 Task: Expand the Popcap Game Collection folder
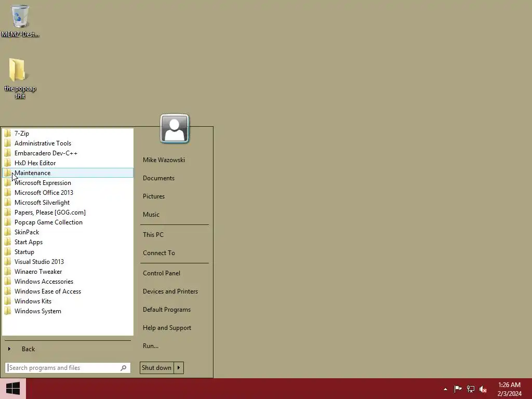(x=68, y=222)
